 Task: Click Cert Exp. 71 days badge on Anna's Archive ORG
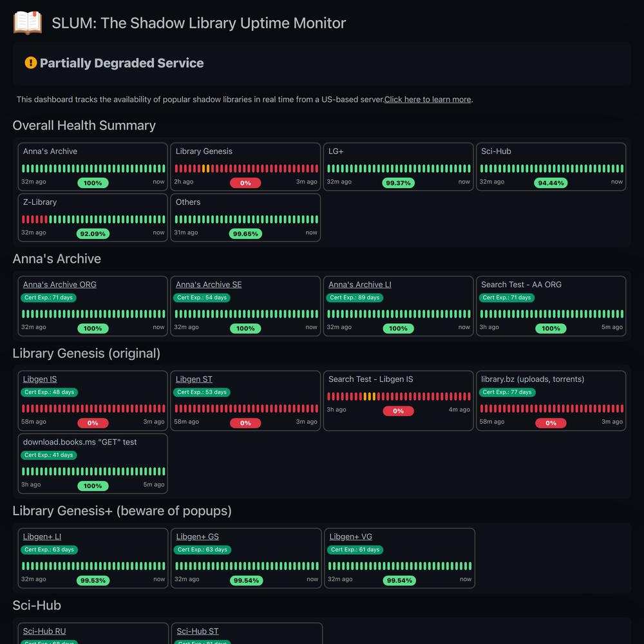click(x=48, y=298)
